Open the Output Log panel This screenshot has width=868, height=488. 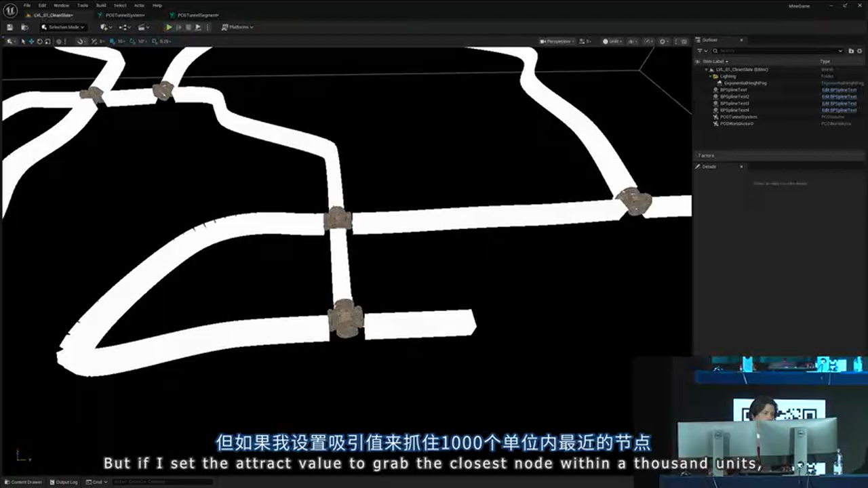pos(65,482)
